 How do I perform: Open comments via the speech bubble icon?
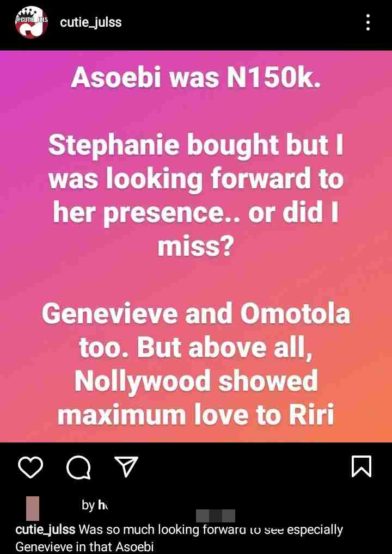[x=78, y=468]
